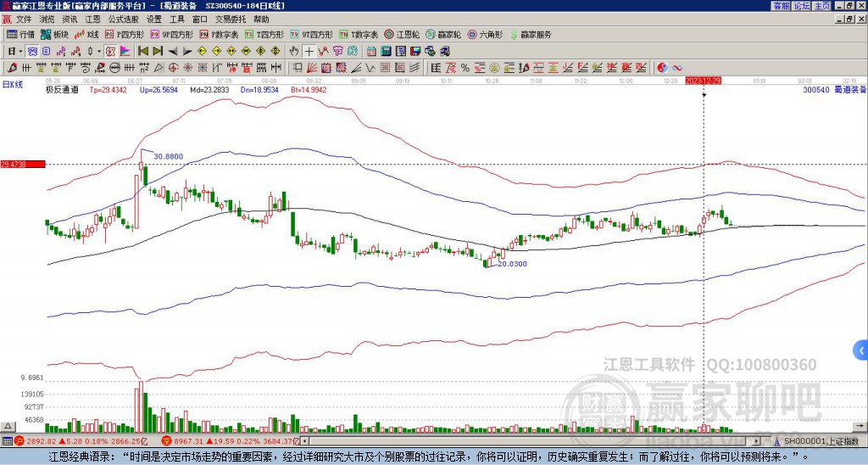Click the horizontal scrollbar left arrow
This screenshot has height=465, width=868.
point(305,441)
